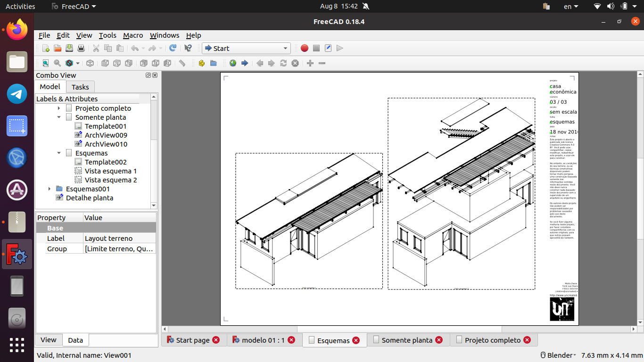Screen dimensions: 644x362
Task: Set front view cube icon
Action: click(105, 63)
